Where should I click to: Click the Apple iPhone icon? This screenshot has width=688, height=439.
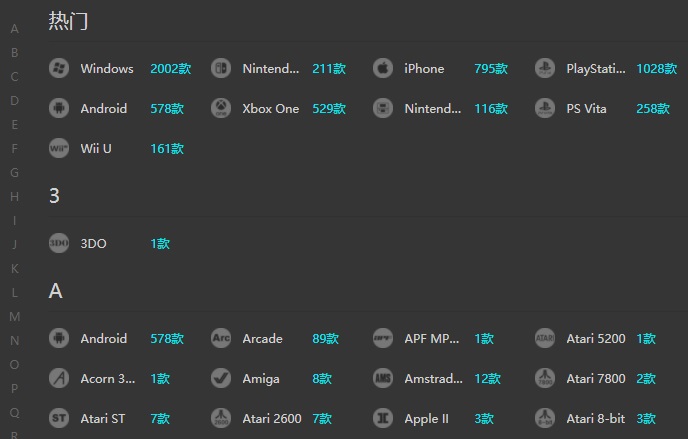coord(383,68)
